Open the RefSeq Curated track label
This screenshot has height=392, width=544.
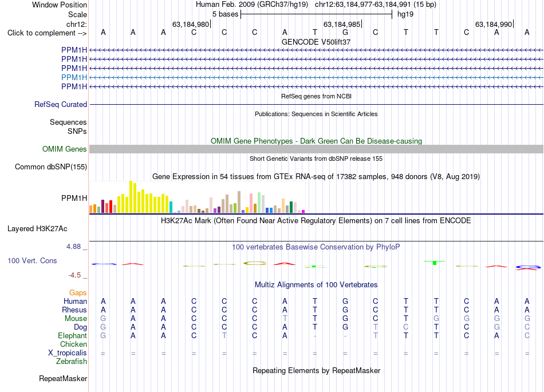click(61, 104)
